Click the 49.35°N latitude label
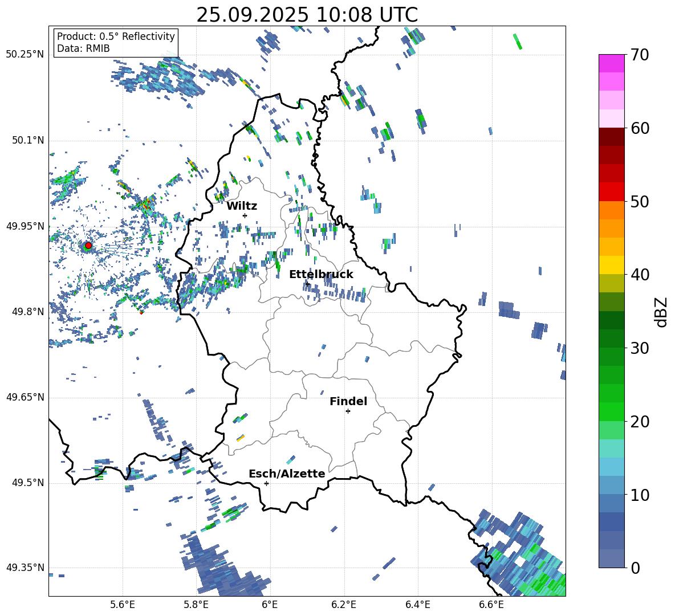The image size is (675, 616). [x=25, y=568]
